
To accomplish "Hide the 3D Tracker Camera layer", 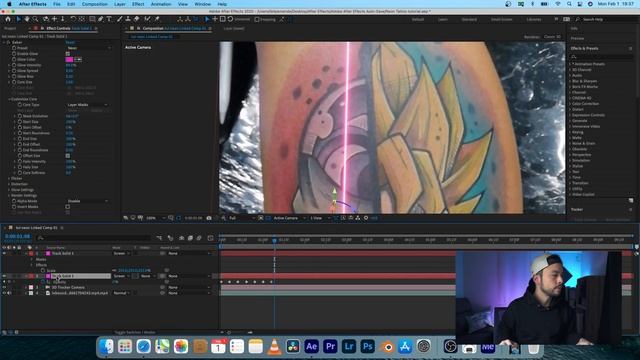I will (4, 287).
